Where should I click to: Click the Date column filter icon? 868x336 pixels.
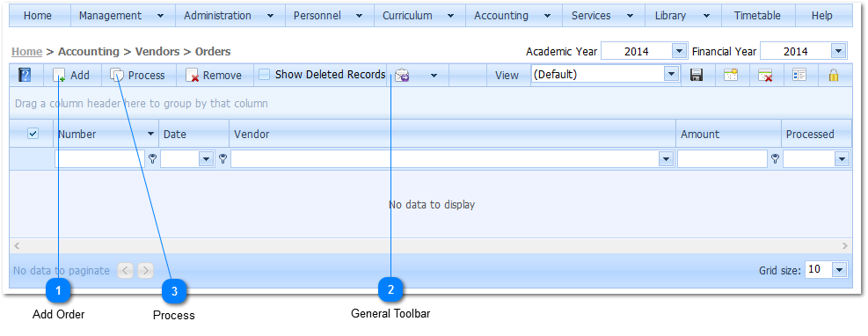coord(222,159)
